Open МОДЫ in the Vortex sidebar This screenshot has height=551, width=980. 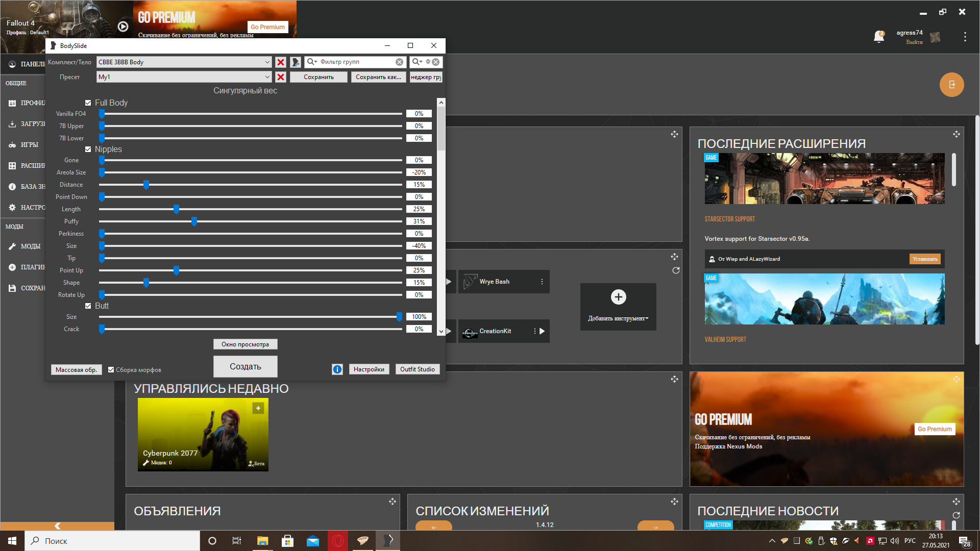point(30,246)
